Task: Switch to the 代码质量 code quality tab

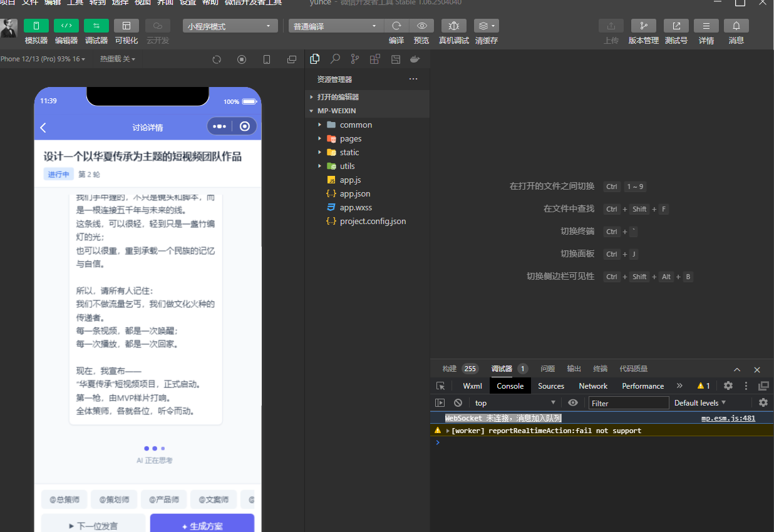Action: coord(634,369)
